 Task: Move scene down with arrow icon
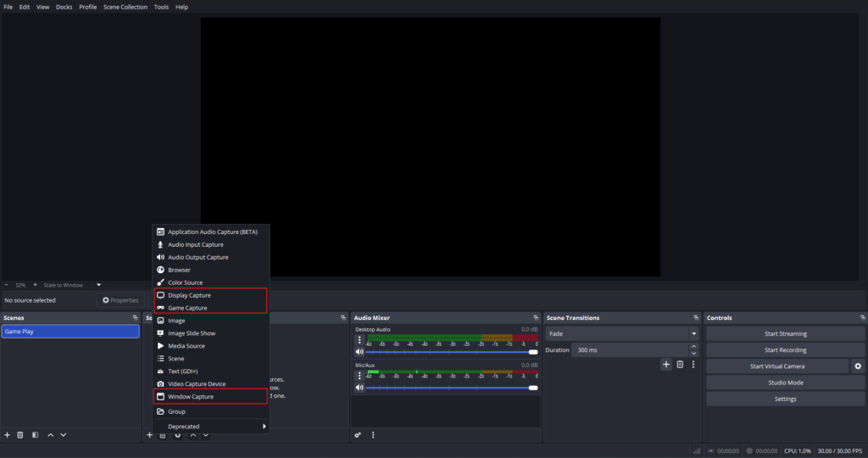tap(63, 435)
